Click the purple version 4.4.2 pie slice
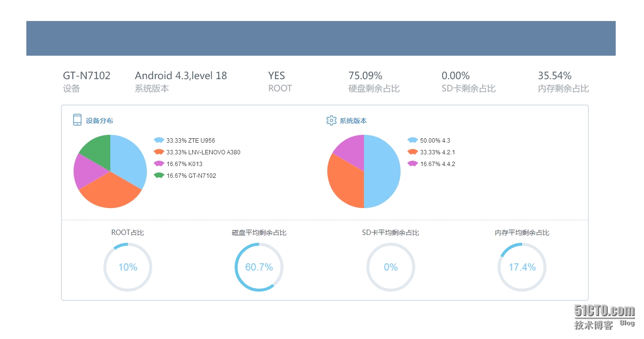This screenshot has width=644, height=339. click(352, 150)
